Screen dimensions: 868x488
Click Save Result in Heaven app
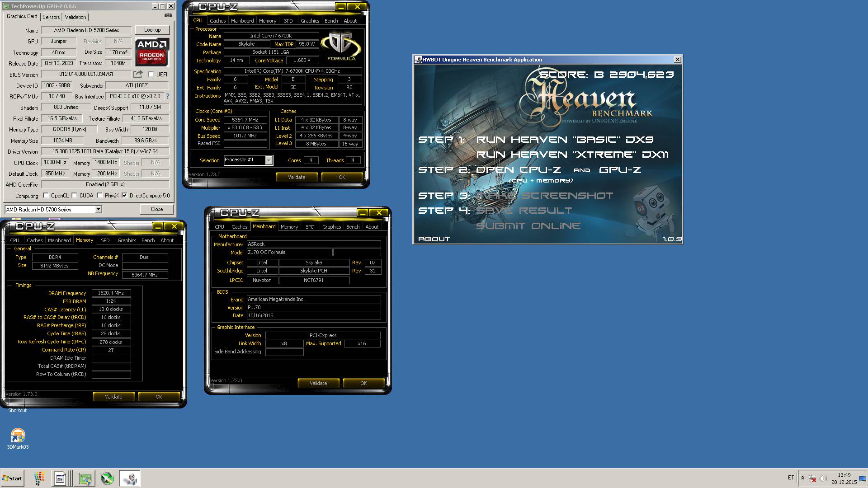point(524,211)
